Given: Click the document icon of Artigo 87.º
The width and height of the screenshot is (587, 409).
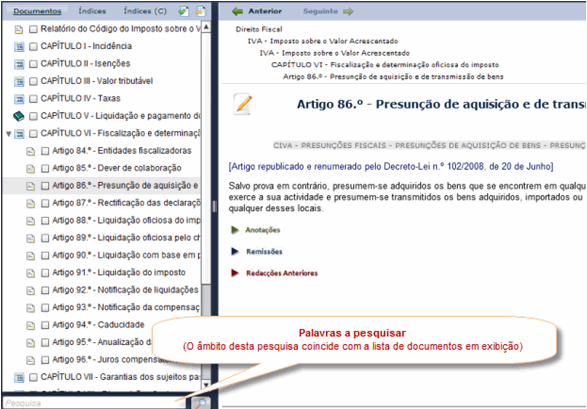Looking at the screenshot, I should point(30,203).
